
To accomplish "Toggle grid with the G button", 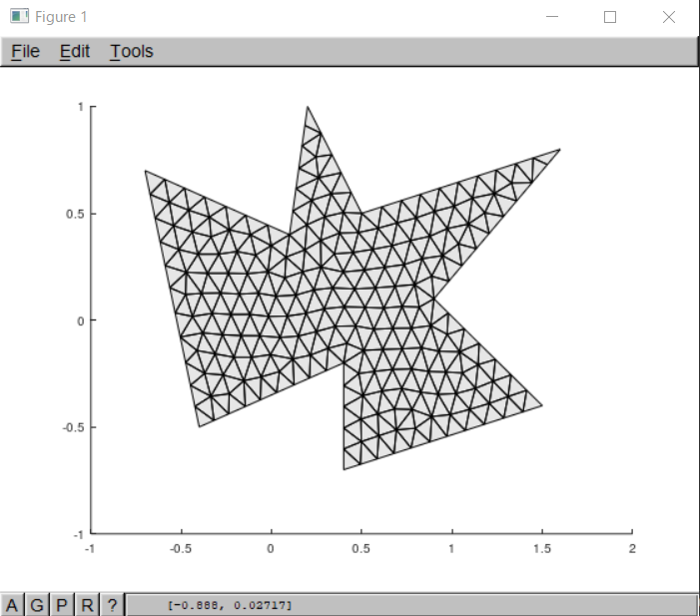I will pos(37,605).
